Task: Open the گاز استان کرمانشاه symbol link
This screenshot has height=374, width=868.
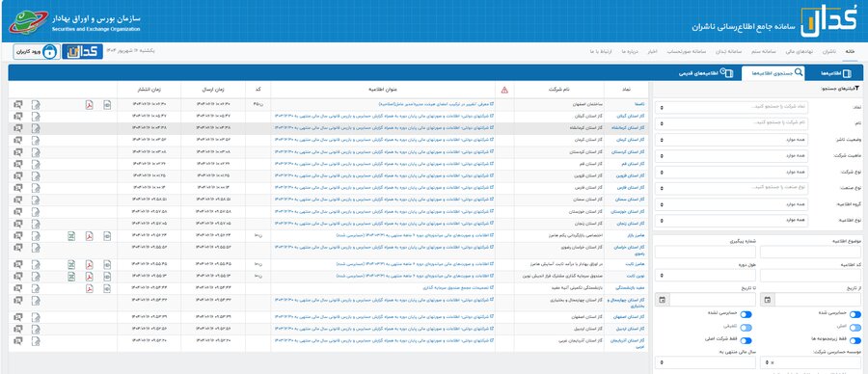Action: (x=630, y=128)
